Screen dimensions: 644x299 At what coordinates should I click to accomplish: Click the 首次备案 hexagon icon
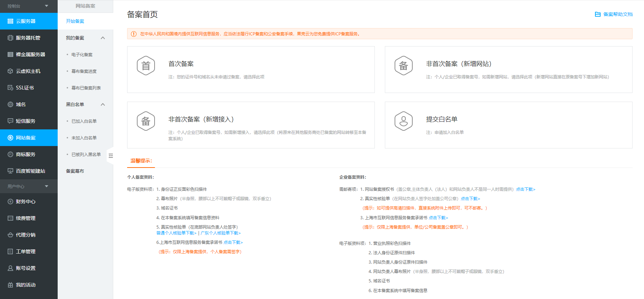[x=146, y=66]
